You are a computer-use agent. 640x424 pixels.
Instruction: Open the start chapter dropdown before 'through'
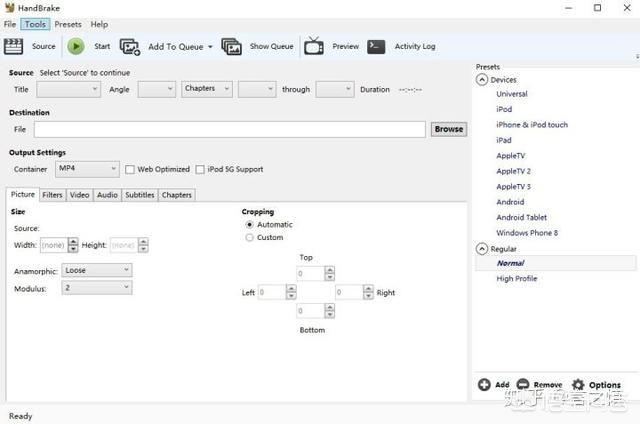pyautogui.click(x=257, y=89)
